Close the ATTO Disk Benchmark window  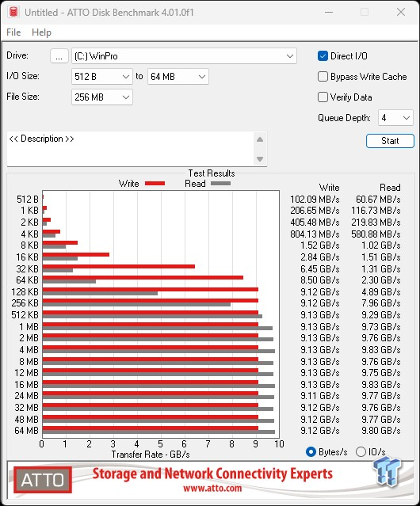click(401, 12)
